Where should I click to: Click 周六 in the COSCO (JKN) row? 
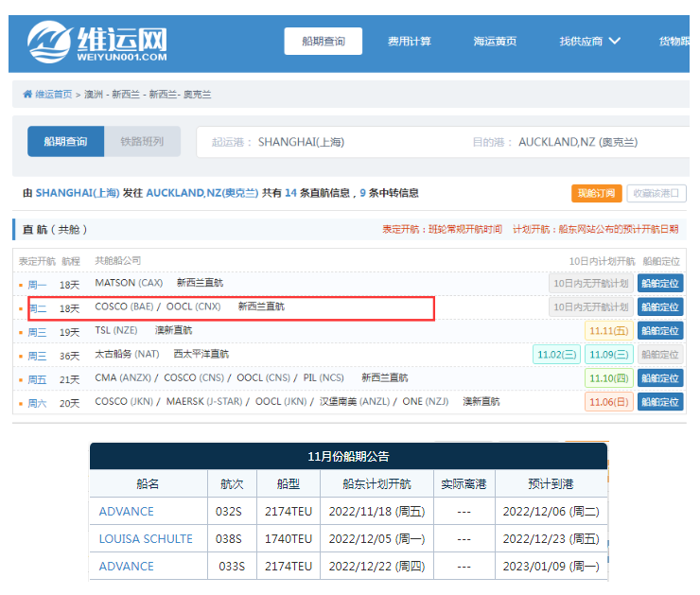[x=37, y=403]
